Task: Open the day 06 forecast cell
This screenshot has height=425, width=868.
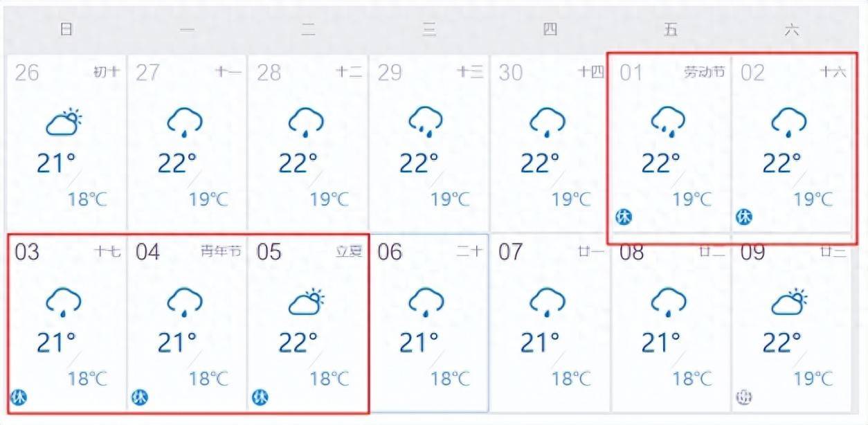Action: click(428, 322)
